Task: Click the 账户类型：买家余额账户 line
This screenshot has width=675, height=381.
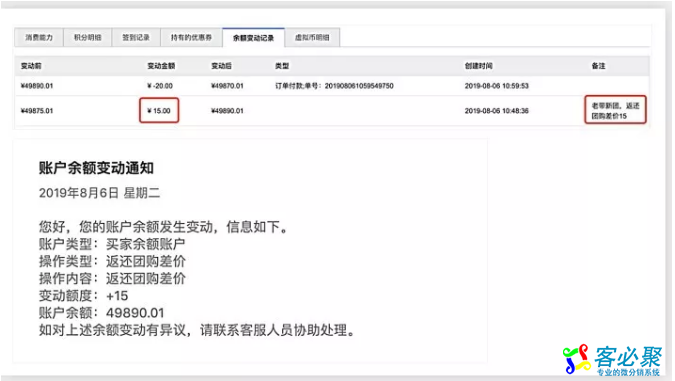Action: point(112,244)
